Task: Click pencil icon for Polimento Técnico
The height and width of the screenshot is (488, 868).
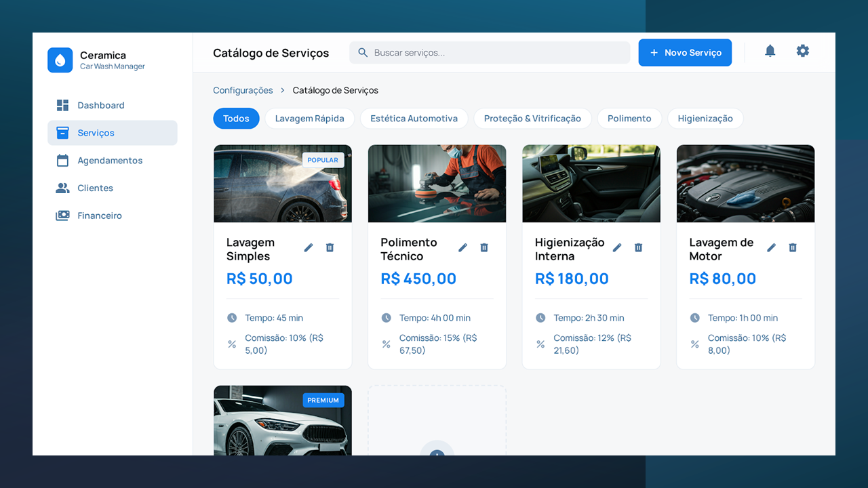Action: tap(462, 247)
